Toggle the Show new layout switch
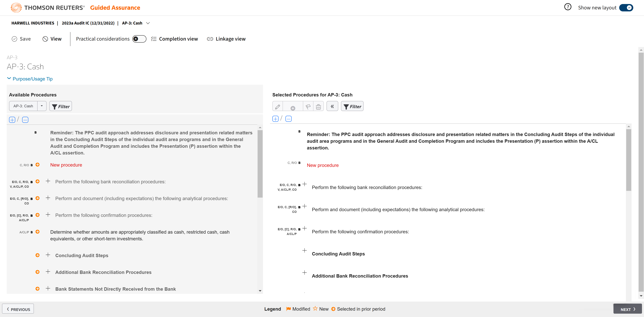The height and width of the screenshot is (317, 644). pos(626,8)
